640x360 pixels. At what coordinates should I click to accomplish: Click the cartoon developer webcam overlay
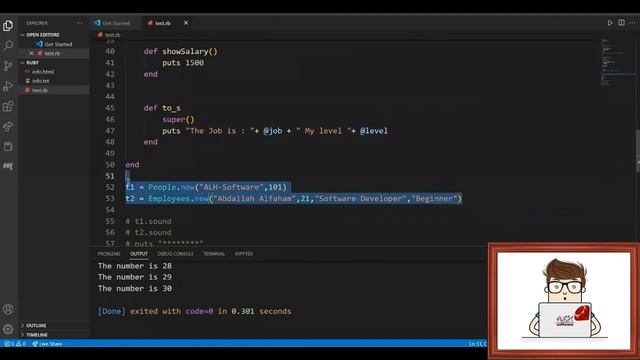click(x=564, y=301)
